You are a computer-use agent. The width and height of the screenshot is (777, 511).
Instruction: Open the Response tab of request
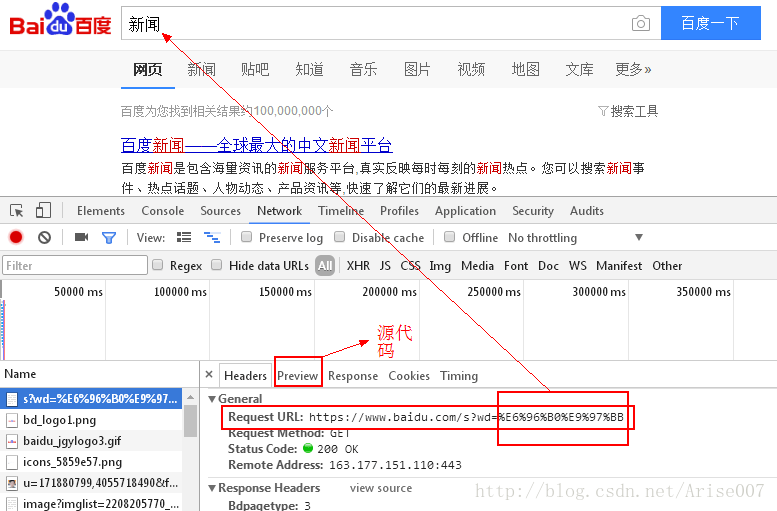click(x=353, y=376)
